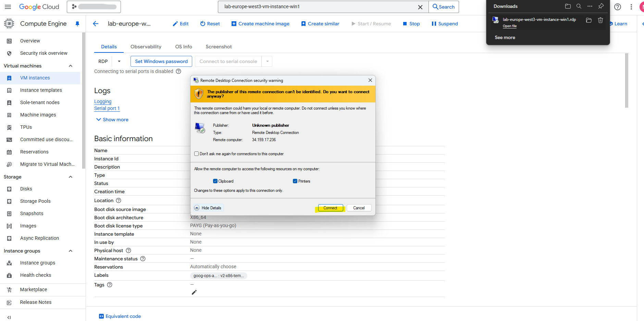Viewport: 644px width, 321px height.
Task: Click the Snapshots sidebar icon
Action: click(x=9, y=213)
